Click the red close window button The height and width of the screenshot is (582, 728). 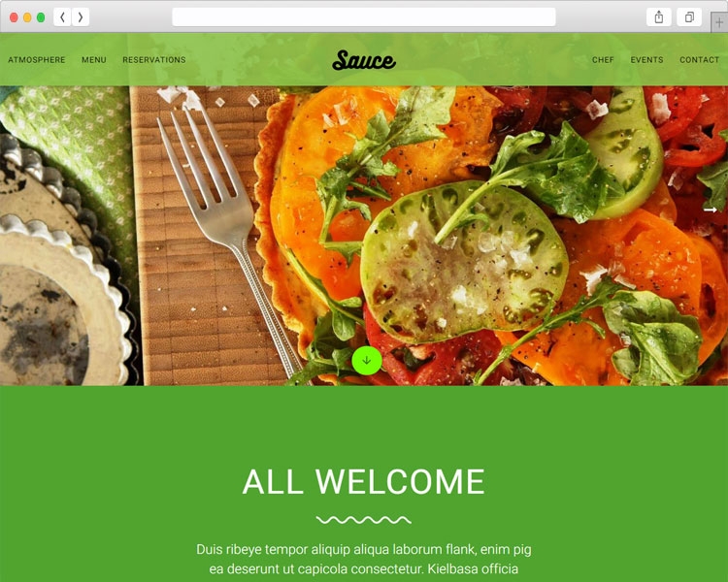tap(14, 17)
